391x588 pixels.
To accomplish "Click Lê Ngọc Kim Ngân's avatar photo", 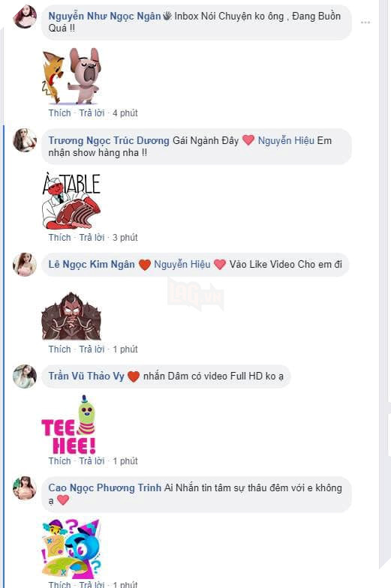I will point(25,264).
